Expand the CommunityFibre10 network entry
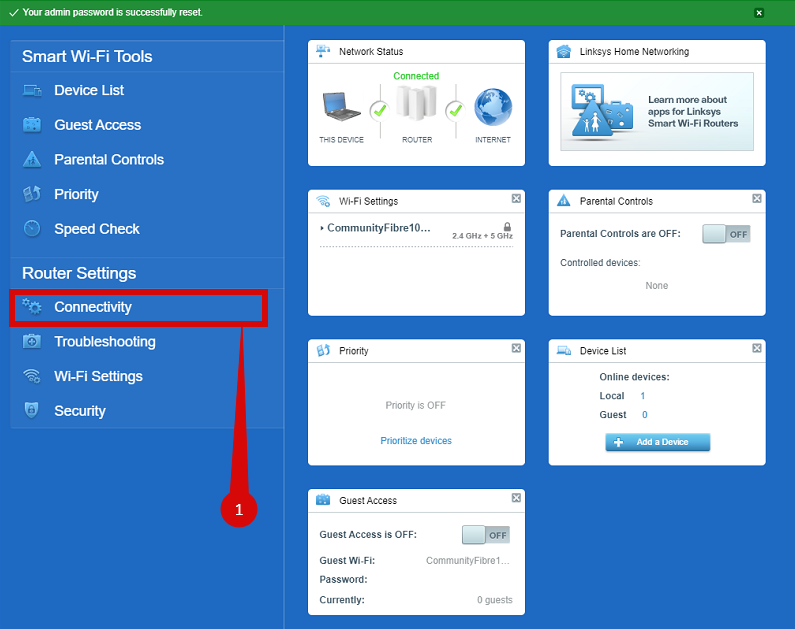The height and width of the screenshot is (629, 795). coord(322,229)
